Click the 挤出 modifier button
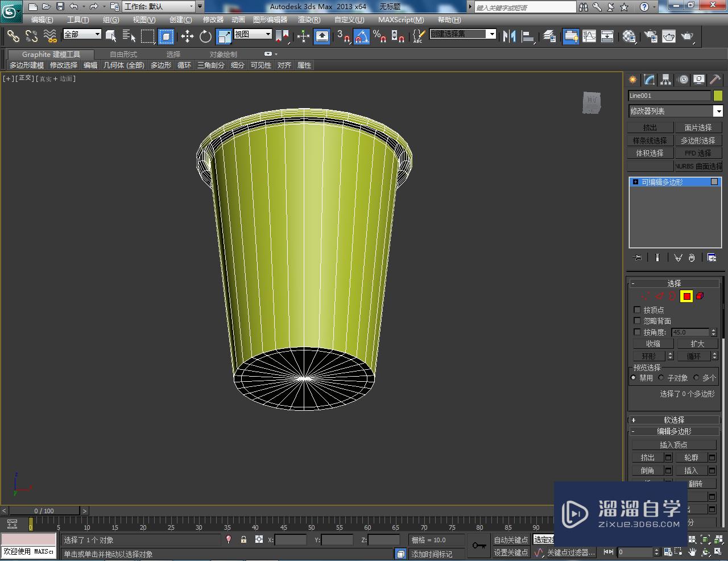Image resolution: width=728 pixels, height=561 pixels. (x=650, y=127)
